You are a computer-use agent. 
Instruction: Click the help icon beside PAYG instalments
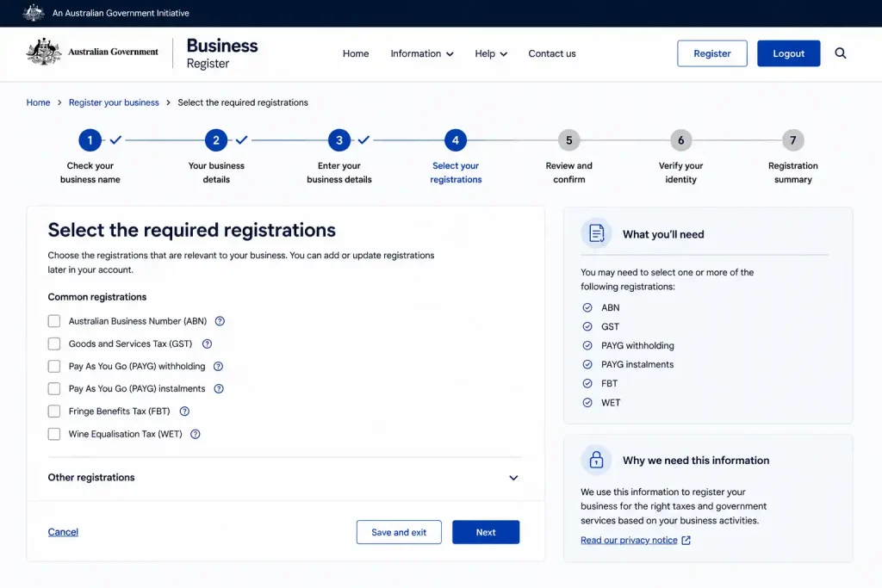[x=219, y=388]
